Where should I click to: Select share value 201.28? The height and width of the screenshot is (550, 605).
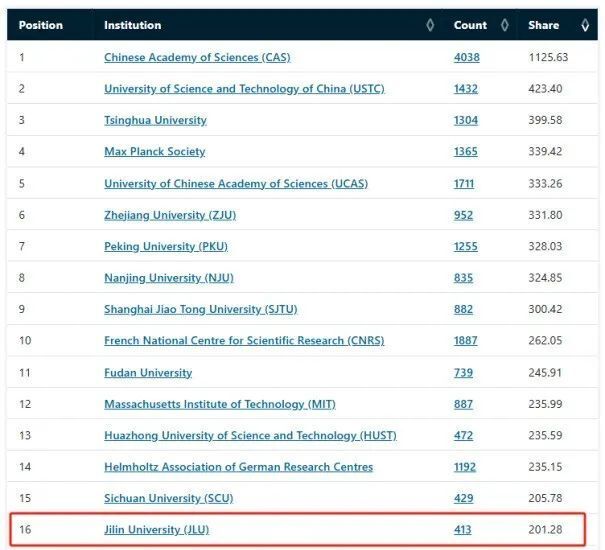[545, 530]
